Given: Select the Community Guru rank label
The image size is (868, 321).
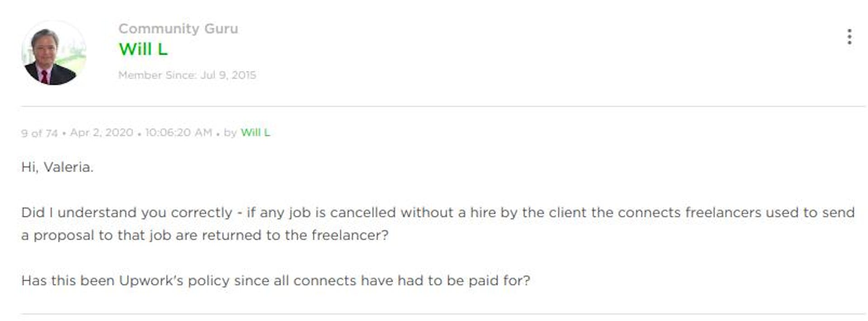Looking at the screenshot, I should (178, 29).
